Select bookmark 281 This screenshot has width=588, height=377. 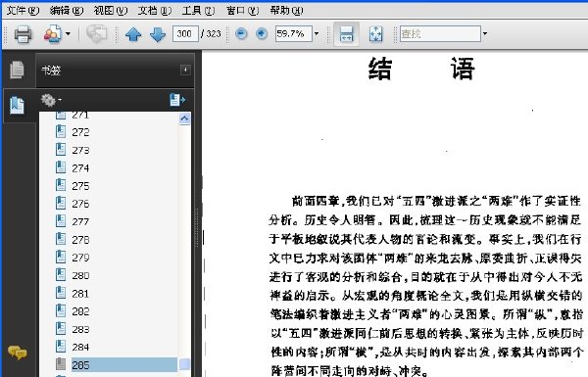(x=80, y=294)
